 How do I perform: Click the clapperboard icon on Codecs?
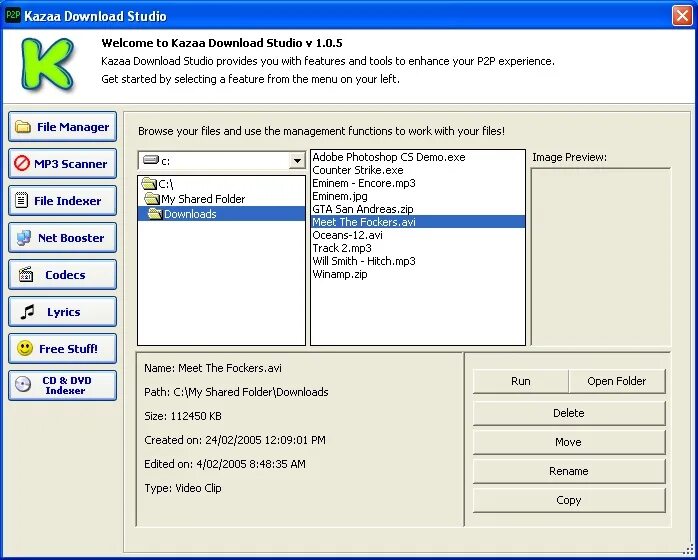(26, 275)
